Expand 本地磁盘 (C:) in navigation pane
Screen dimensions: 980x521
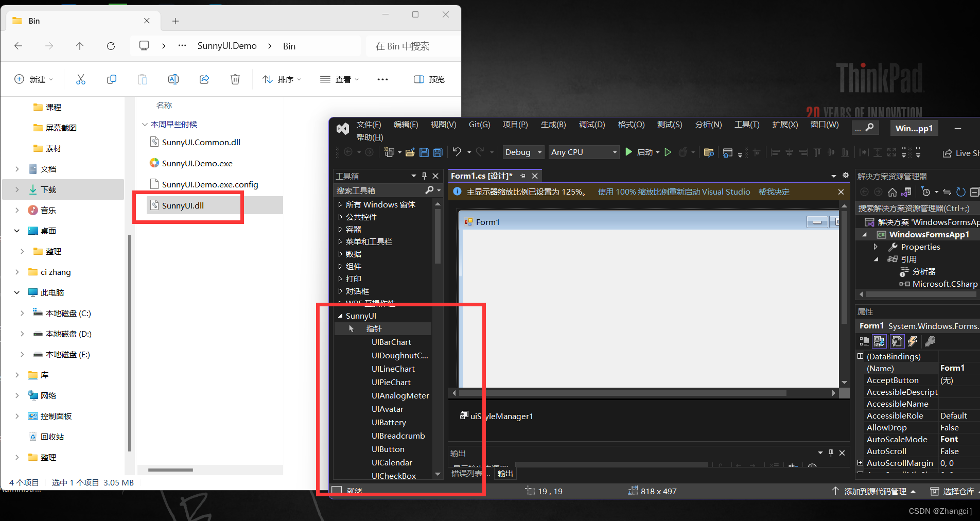coord(22,313)
